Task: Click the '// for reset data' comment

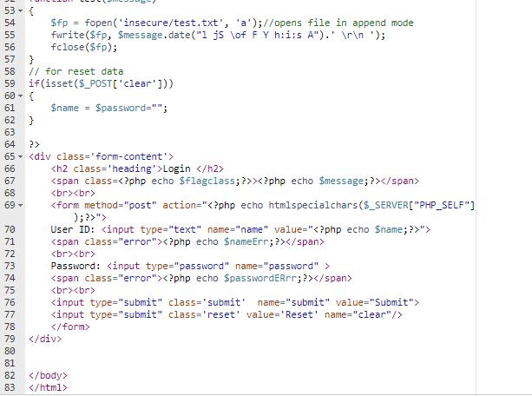Action: 76,72
